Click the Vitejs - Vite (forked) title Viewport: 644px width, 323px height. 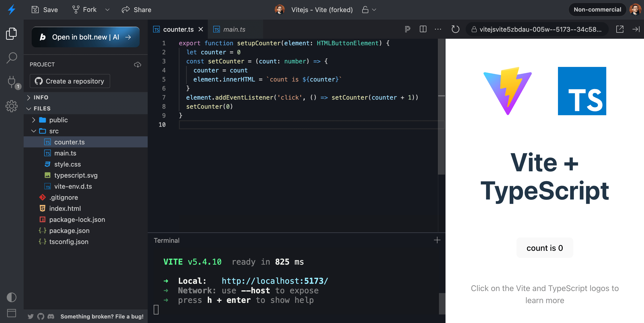pyautogui.click(x=322, y=10)
